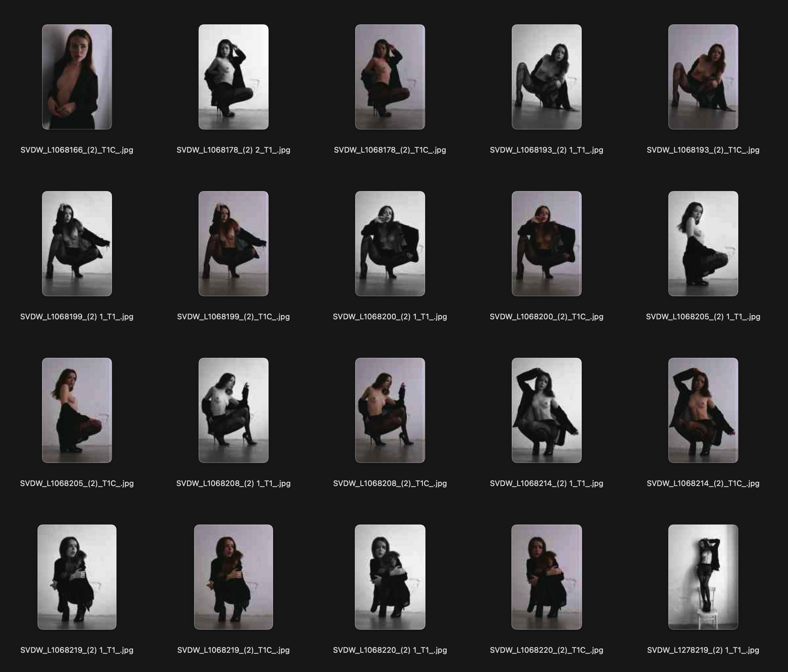Screen dimensions: 788x672
Task: Select the filename text SVDW_L1068200_(2)_T1C_.jpg
Action: pyautogui.click(x=547, y=316)
